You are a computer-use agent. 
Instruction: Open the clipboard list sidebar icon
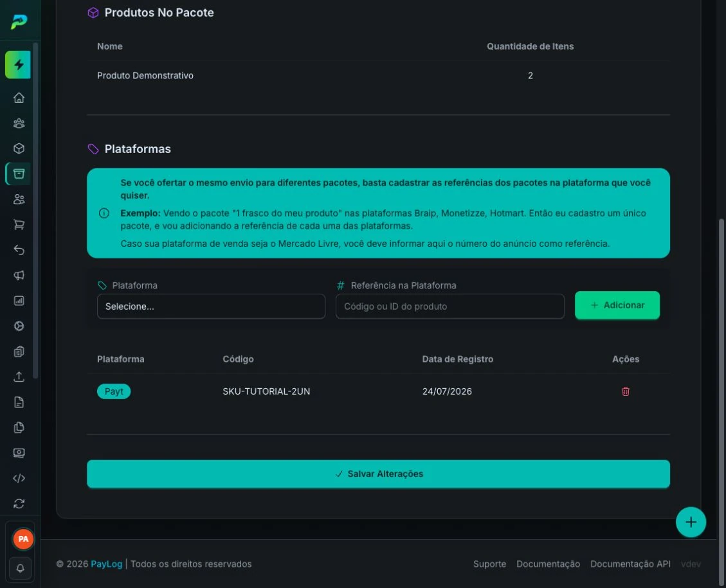click(x=19, y=352)
